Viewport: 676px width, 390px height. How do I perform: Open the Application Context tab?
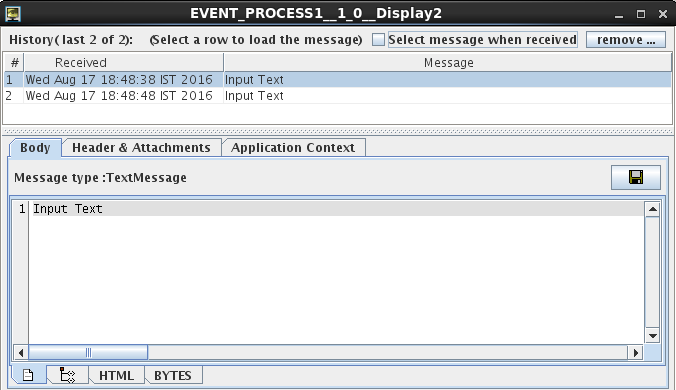(x=293, y=148)
